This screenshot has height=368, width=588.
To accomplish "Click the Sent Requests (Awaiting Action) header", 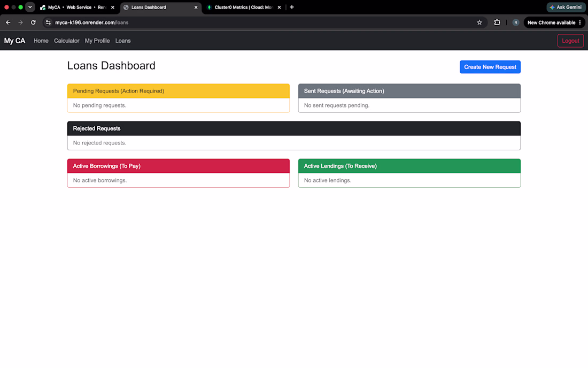I will 409,91.
